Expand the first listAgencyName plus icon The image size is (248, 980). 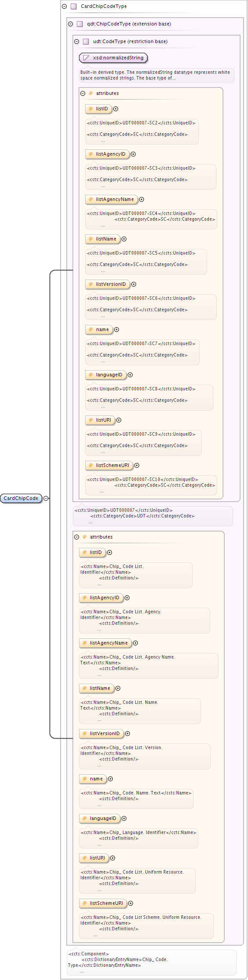[142, 200]
